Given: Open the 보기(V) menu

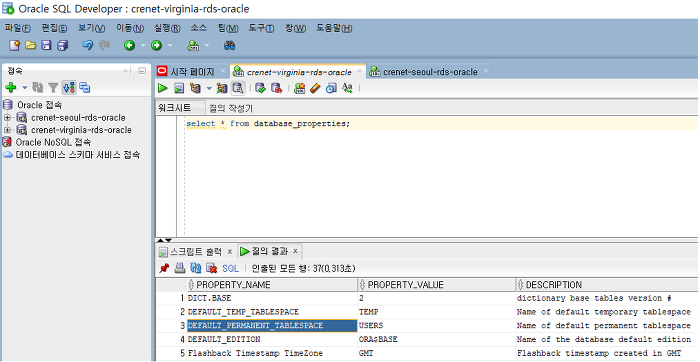Looking at the screenshot, I should pos(92,28).
